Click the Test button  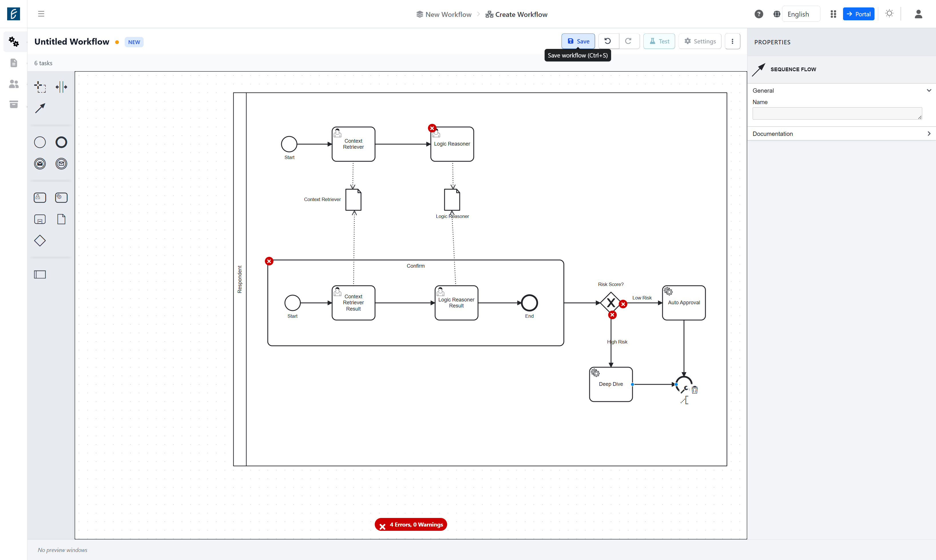click(x=659, y=41)
